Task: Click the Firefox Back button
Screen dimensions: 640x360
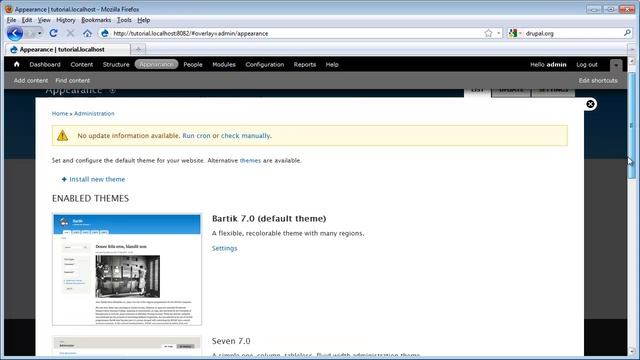Action: (15, 33)
